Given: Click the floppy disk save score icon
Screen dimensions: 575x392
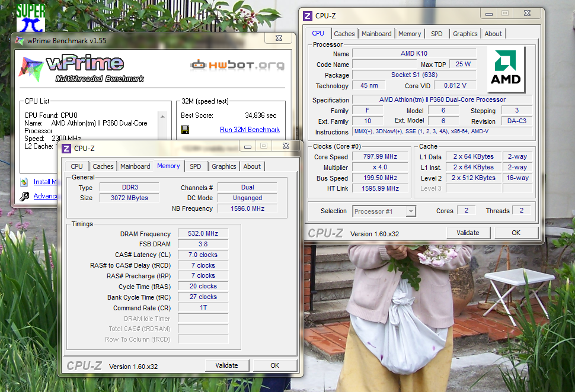Looking at the screenshot, I should [185, 130].
